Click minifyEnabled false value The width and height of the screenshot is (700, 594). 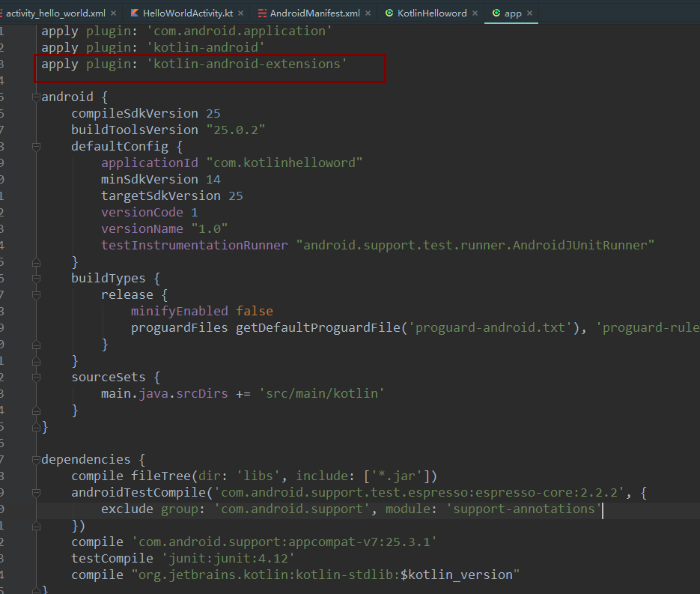click(254, 312)
